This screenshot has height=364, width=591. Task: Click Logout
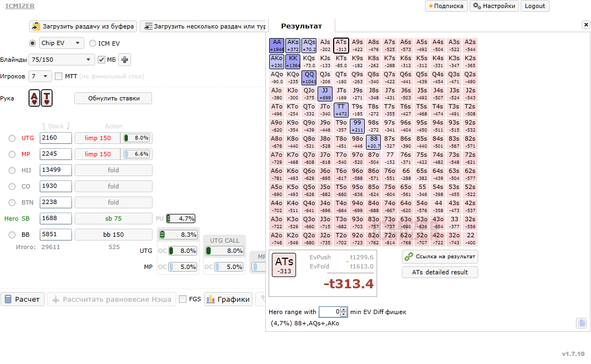click(x=535, y=6)
